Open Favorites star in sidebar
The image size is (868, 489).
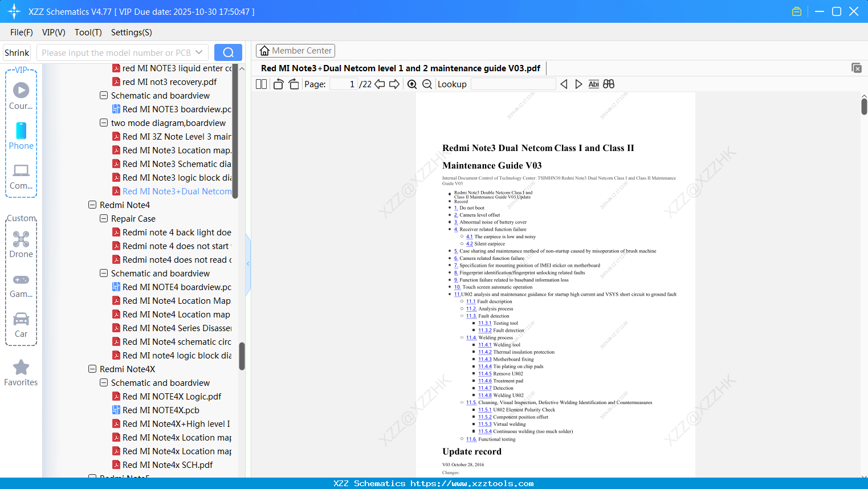[x=21, y=373]
